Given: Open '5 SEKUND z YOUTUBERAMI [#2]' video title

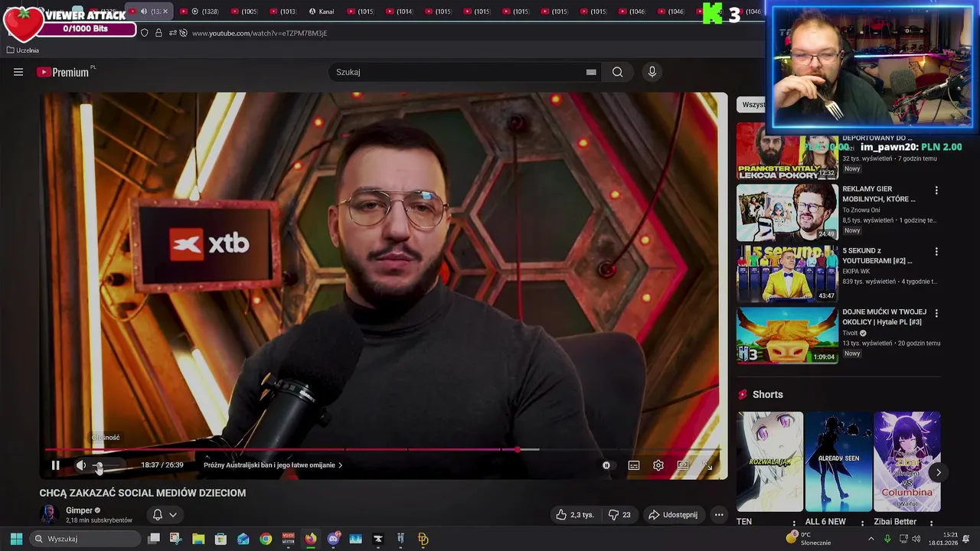Looking at the screenshot, I should coord(877,256).
